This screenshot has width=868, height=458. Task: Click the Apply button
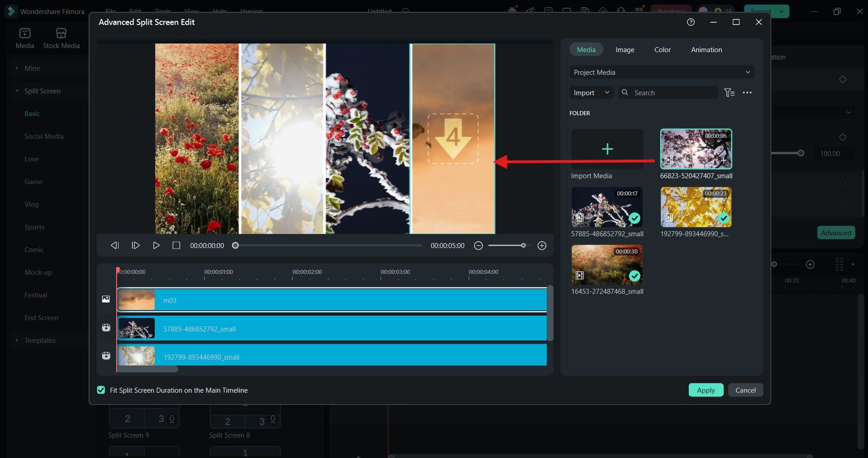coord(706,390)
